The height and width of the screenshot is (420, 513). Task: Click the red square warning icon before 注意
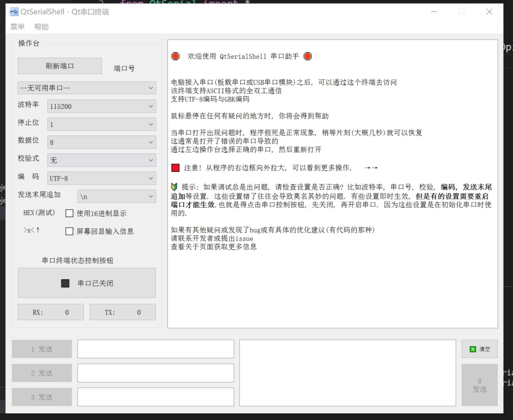175,168
